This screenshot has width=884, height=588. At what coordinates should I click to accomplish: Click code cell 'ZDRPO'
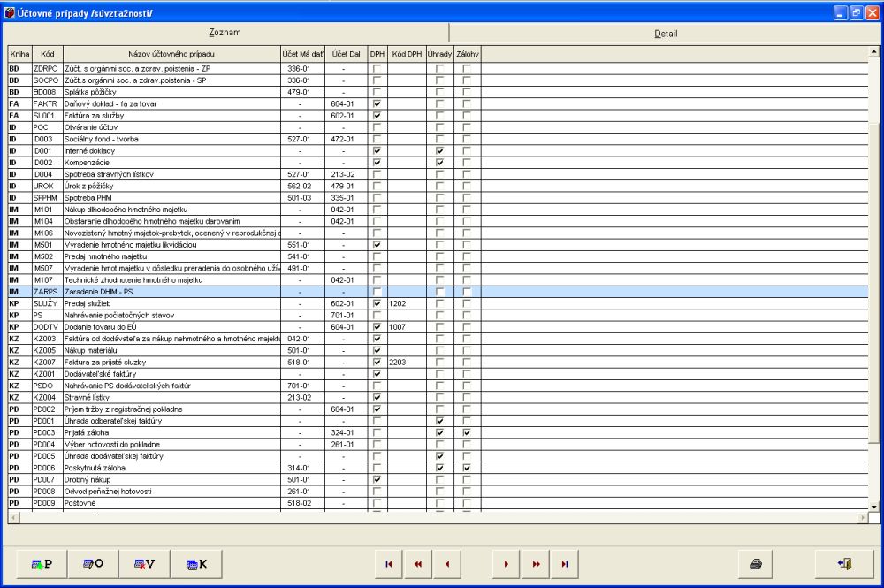coord(48,68)
